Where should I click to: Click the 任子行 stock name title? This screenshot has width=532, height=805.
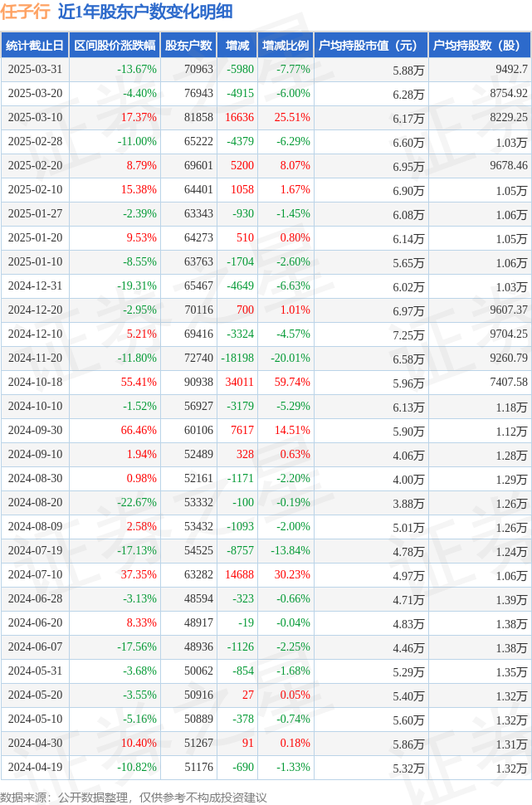(25, 12)
